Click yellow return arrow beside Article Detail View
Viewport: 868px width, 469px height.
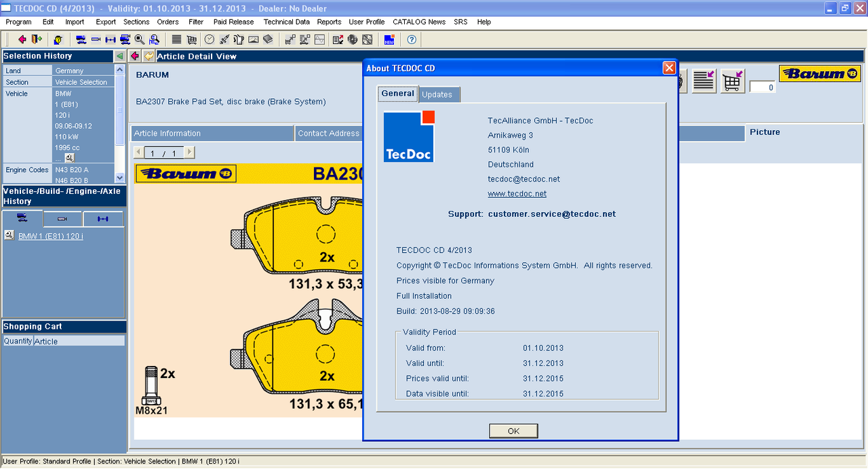point(149,56)
